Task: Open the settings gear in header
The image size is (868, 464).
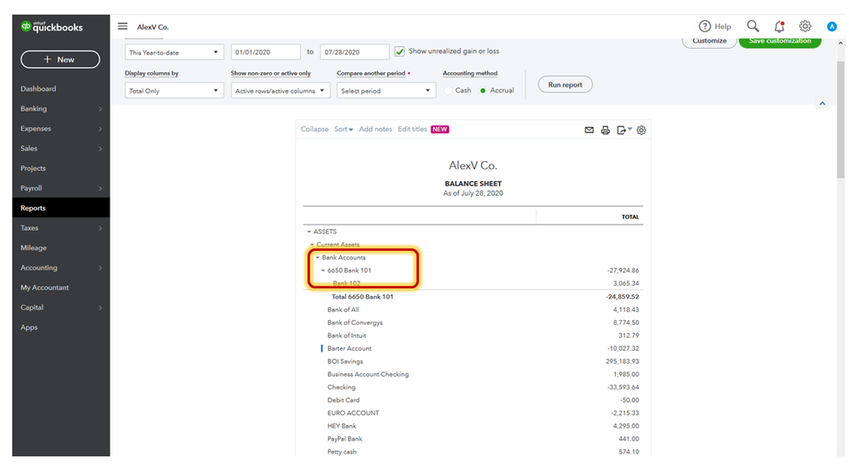Action: pyautogui.click(x=805, y=27)
